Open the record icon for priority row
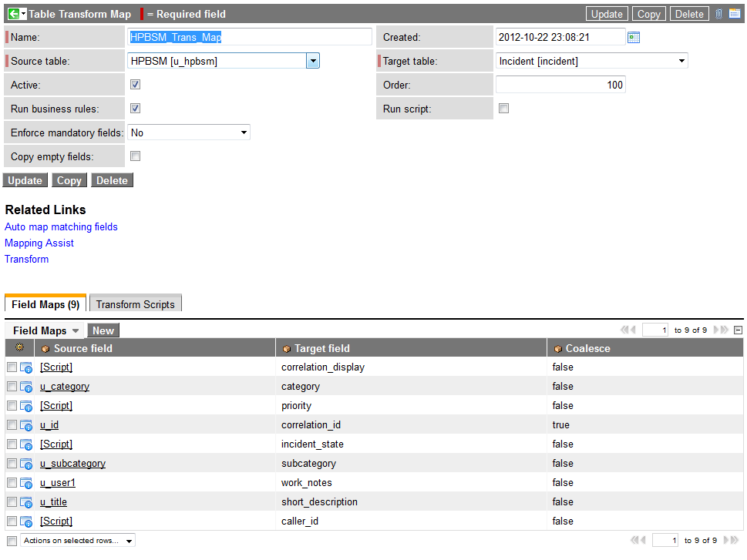This screenshot has height=560, width=747. click(x=26, y=406)
